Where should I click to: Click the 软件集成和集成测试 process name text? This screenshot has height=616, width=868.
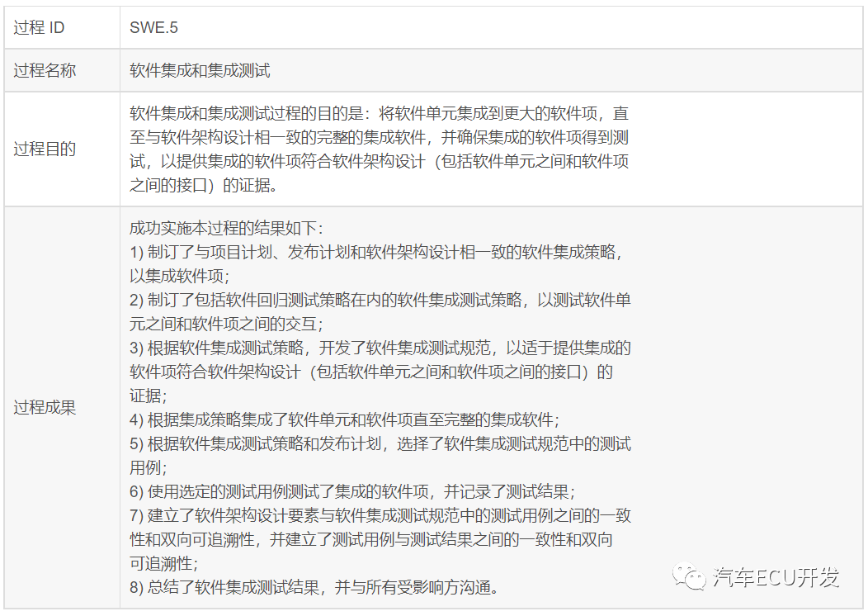[202, 71]
